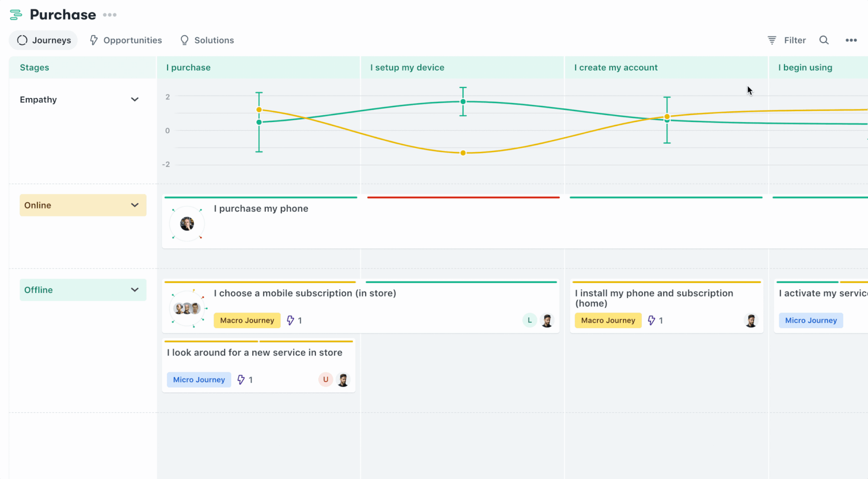The image size is (868, 479).
Task: Click owner photo avatar on subscription card
Action: click(547, 320)
